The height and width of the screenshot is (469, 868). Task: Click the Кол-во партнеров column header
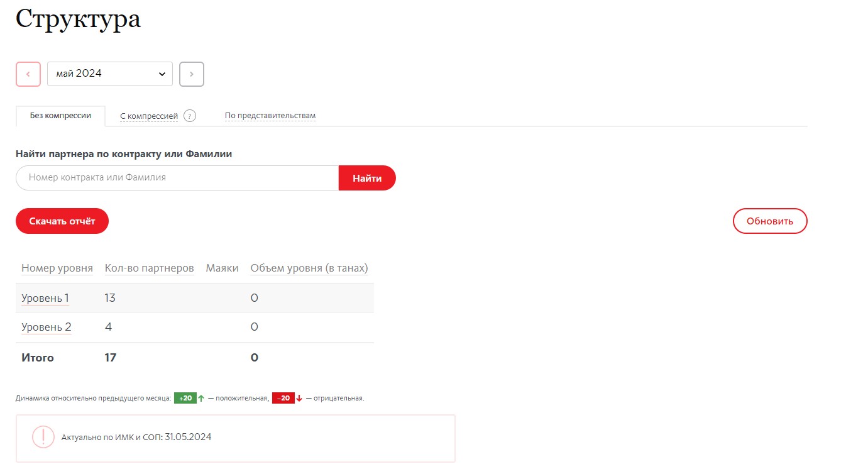coord(149,268)
